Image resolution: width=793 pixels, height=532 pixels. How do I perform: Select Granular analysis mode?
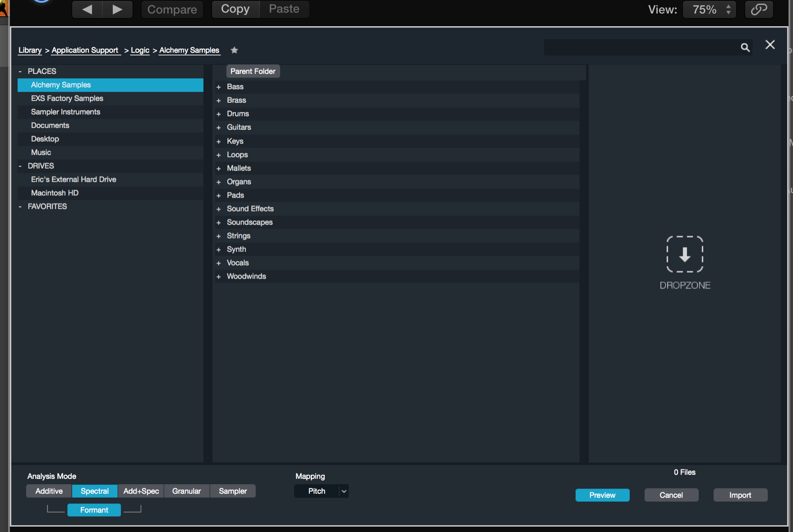187,491
